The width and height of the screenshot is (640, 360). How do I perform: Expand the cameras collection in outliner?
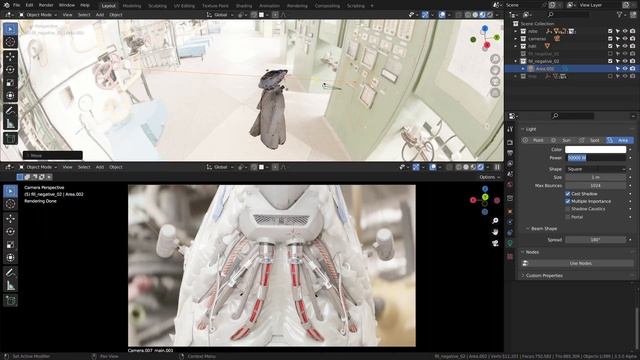(516, 39)
